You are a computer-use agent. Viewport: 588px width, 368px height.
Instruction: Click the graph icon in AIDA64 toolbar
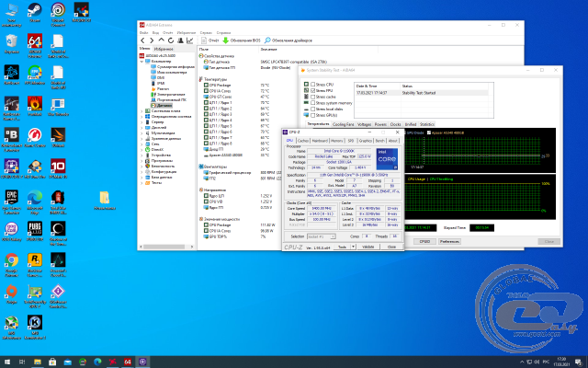(x=190, y=40)
